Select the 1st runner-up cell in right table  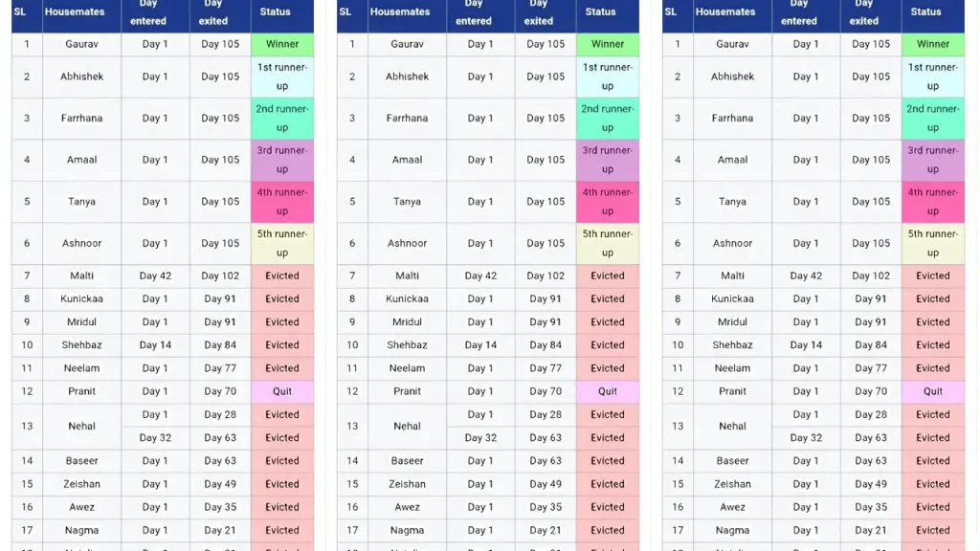tap(933, 77)
